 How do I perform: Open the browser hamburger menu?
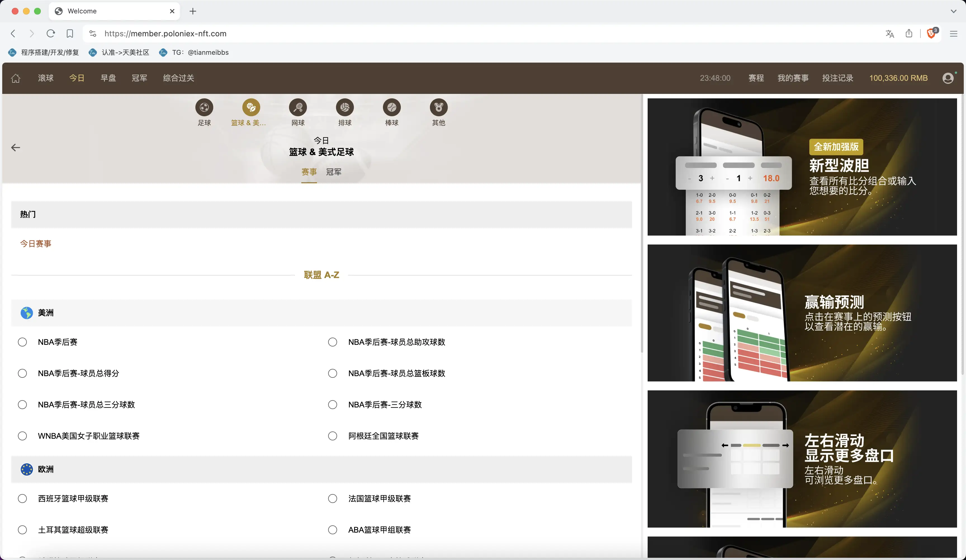coord(954,34)
